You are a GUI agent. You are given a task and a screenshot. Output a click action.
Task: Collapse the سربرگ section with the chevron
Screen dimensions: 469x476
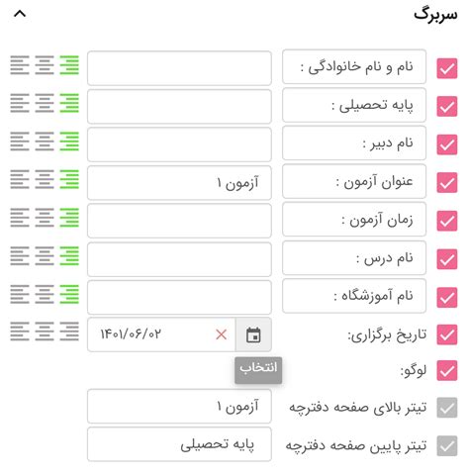coord(20,14)
